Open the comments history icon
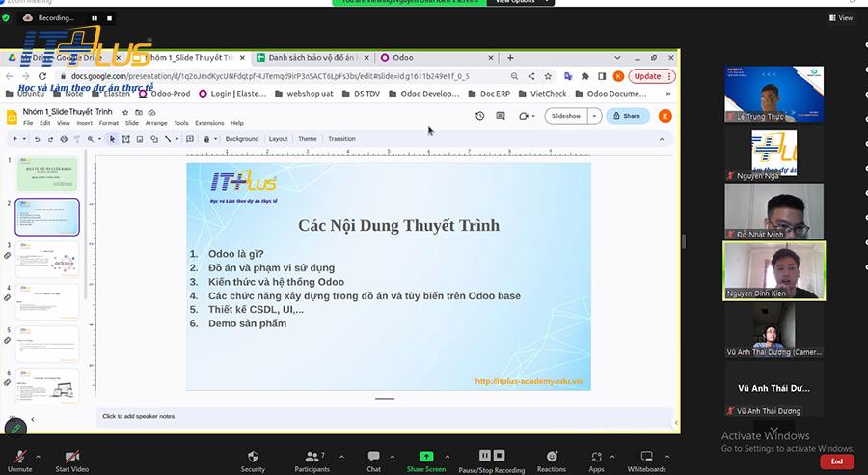 pyautogui.click(x=502, y=116)
